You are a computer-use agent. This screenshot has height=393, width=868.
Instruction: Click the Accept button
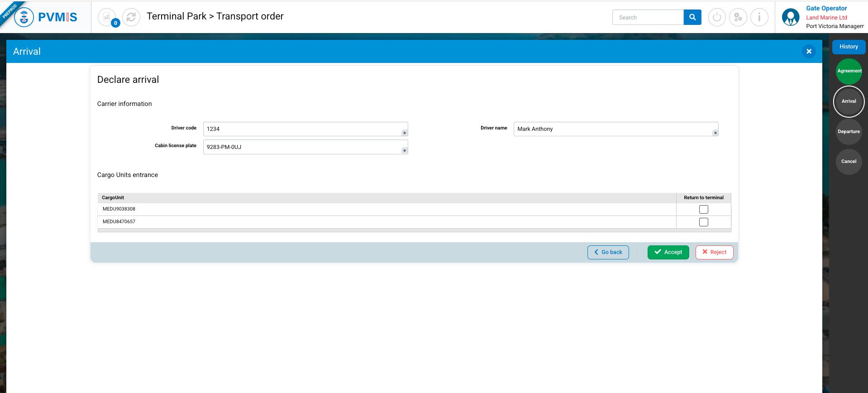pos(668,252)
